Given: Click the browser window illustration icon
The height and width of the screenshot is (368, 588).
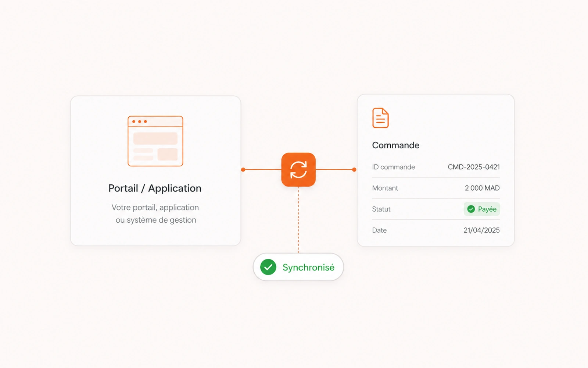Looking at the screenshot, I should coord(155,141).
